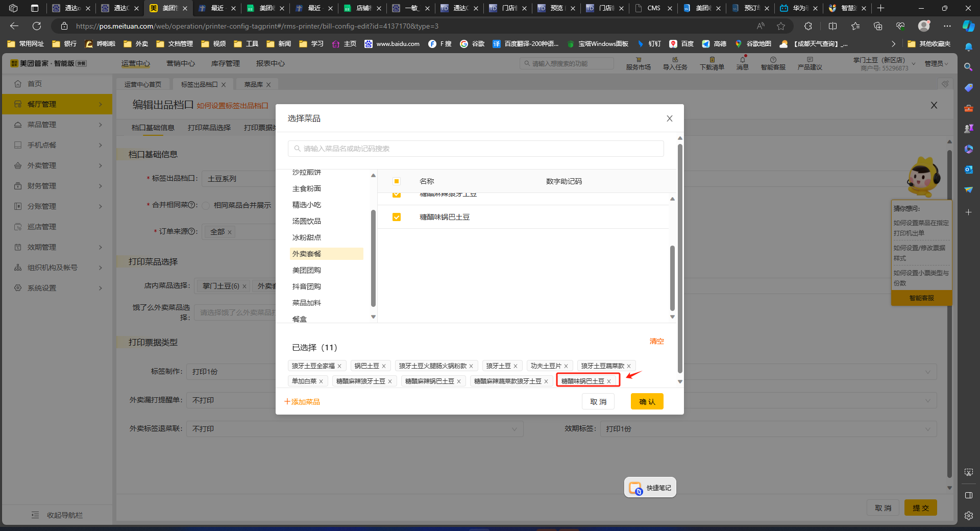Open 消息 notifications icon

point(742,63)
